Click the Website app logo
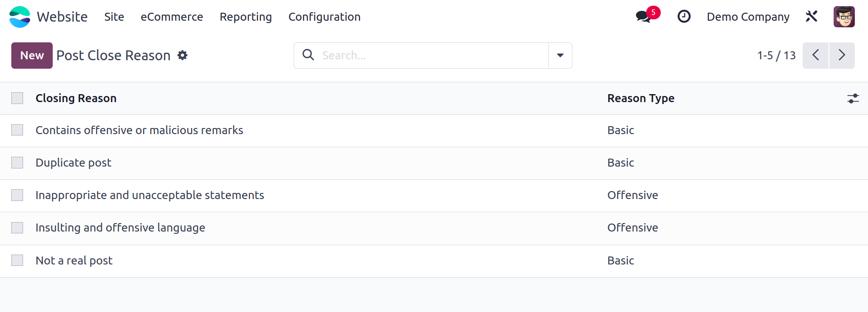This screenshot has height=312, width=868. (x=20, y=16)
